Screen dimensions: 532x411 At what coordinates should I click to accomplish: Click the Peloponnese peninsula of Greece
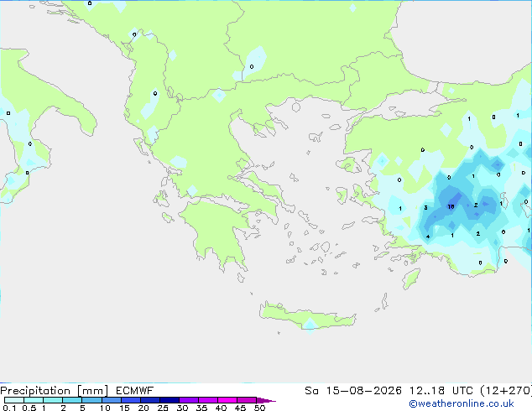[x=217, y=231]
